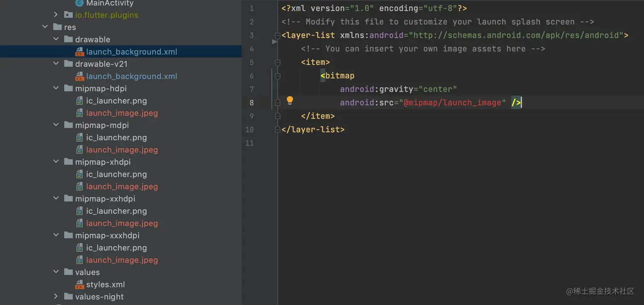Collapse the drawable-v21 folder
Screen dimensions: 644x305
tap(56, 64)
